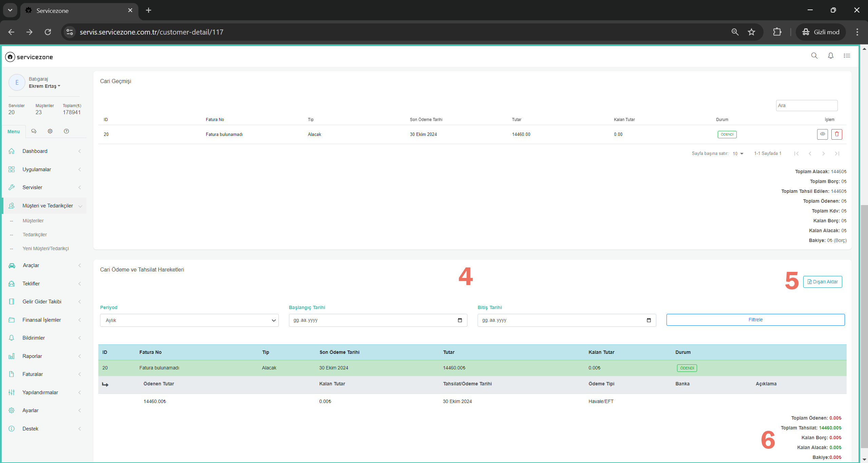
Task: Click the Bitiş Tarihi date field
Action: (566, 320)
